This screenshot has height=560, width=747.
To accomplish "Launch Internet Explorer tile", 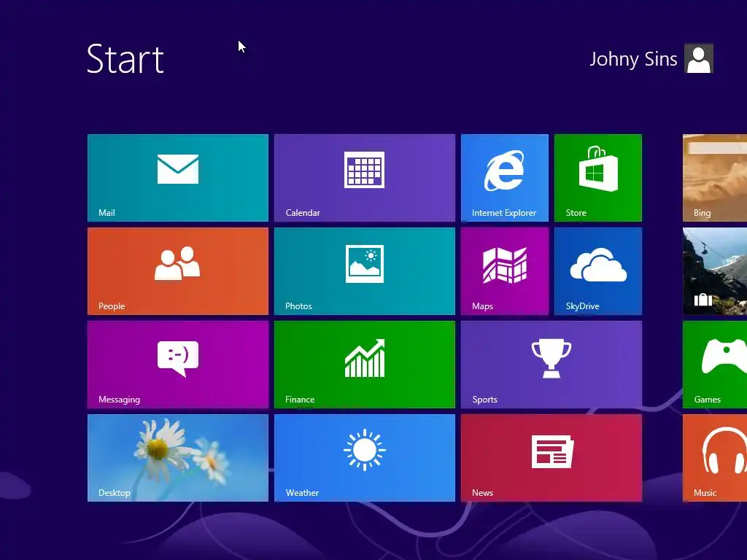I will pos(505,178).
